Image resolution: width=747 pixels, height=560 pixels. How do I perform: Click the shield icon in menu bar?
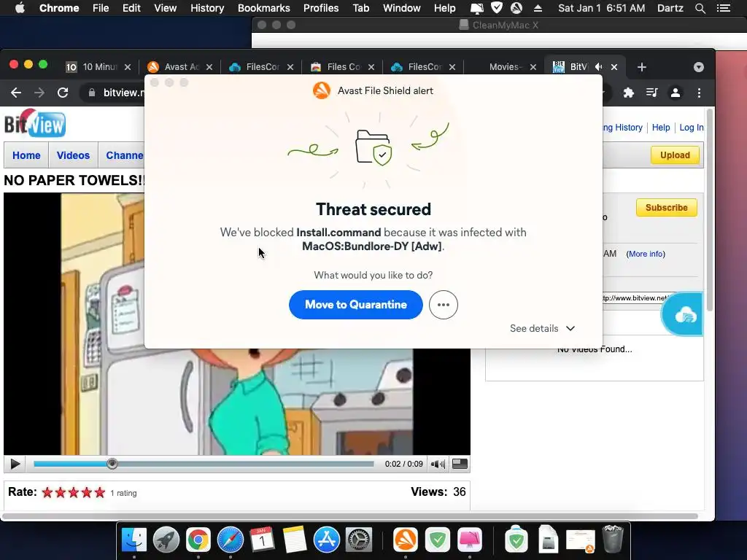pos(497,7)
